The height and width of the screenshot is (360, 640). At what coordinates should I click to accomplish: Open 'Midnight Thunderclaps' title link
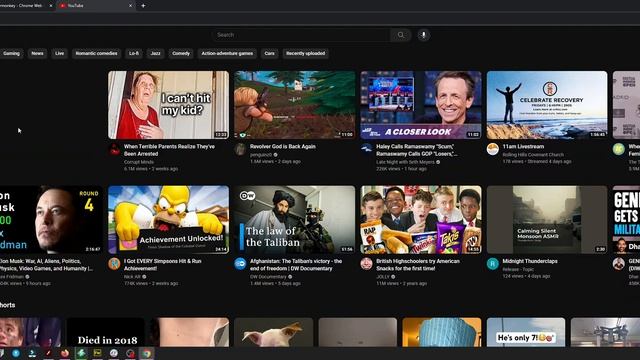(x=529, y=261)
